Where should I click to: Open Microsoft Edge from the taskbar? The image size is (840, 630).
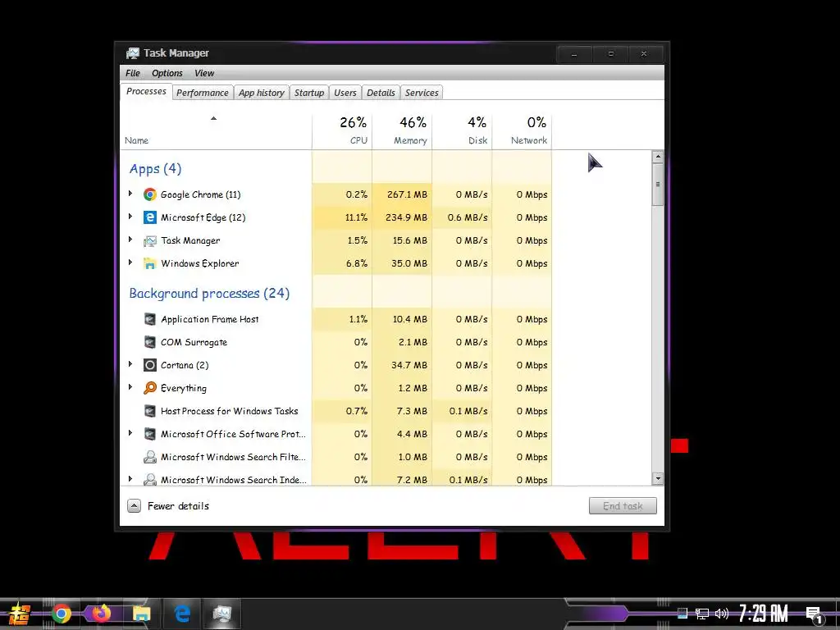pyautogui.click(x=182, y=614)
